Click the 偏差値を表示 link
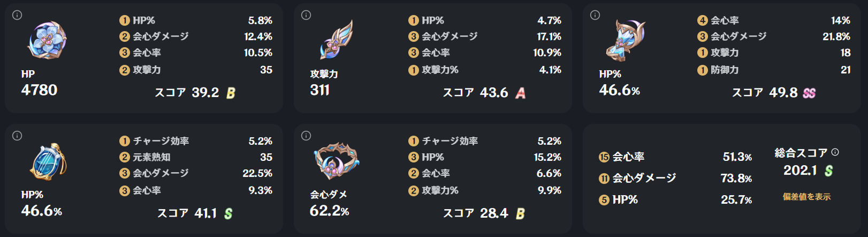868x237 pixels. point(806,197)
